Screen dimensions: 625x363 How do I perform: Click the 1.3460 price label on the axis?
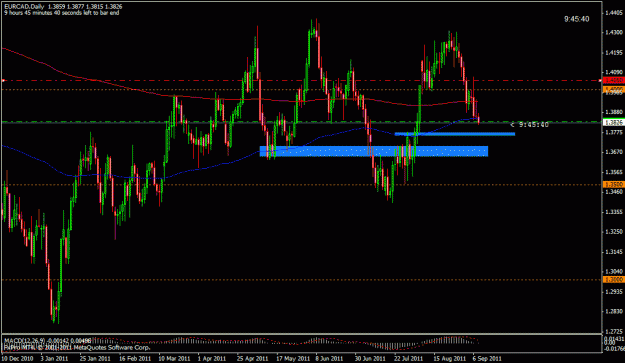(x=614, y=192)
